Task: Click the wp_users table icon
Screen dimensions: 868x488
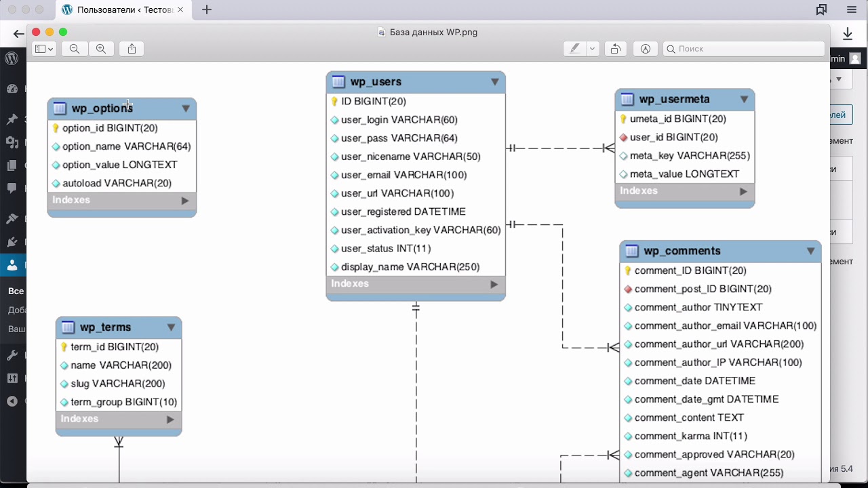Action: [x=338, y=82]
